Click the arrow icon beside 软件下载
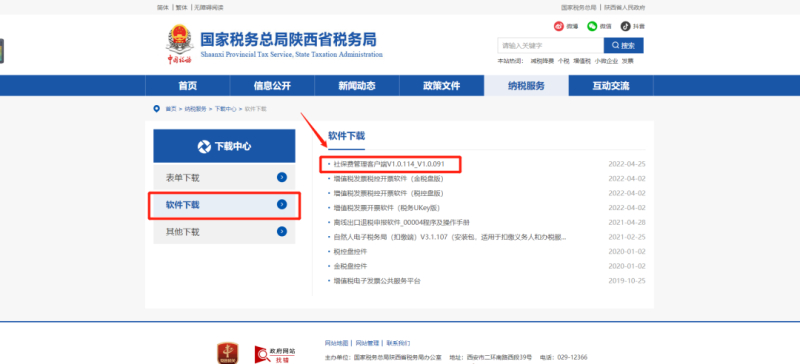 (282, 204)
